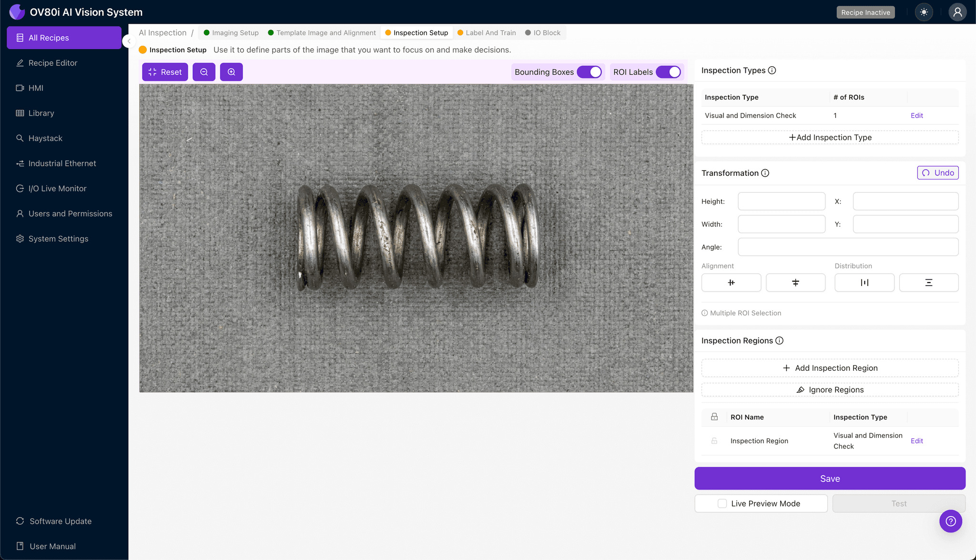The width and height of the screenshot is (976, 560).
Task: Toggle lock on Inspection Region row
Action: 714,441
